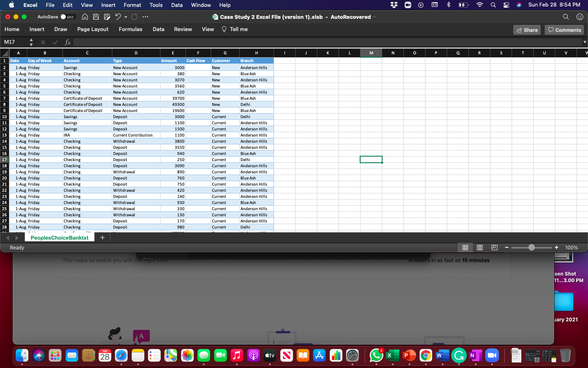Open the AutoRecovered dropdown beside the file name
The height and width of the screenshot is (368, 588).
click(373, 17)
